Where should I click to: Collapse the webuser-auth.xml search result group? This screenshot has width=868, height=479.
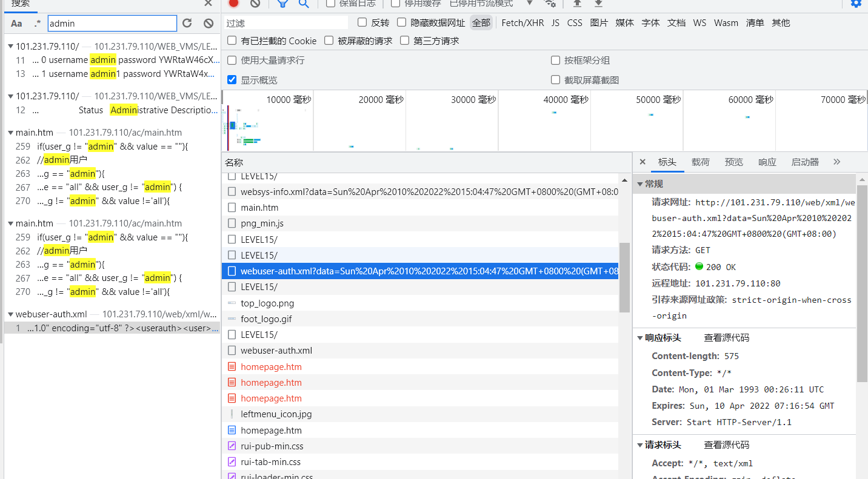click(12, 314)
